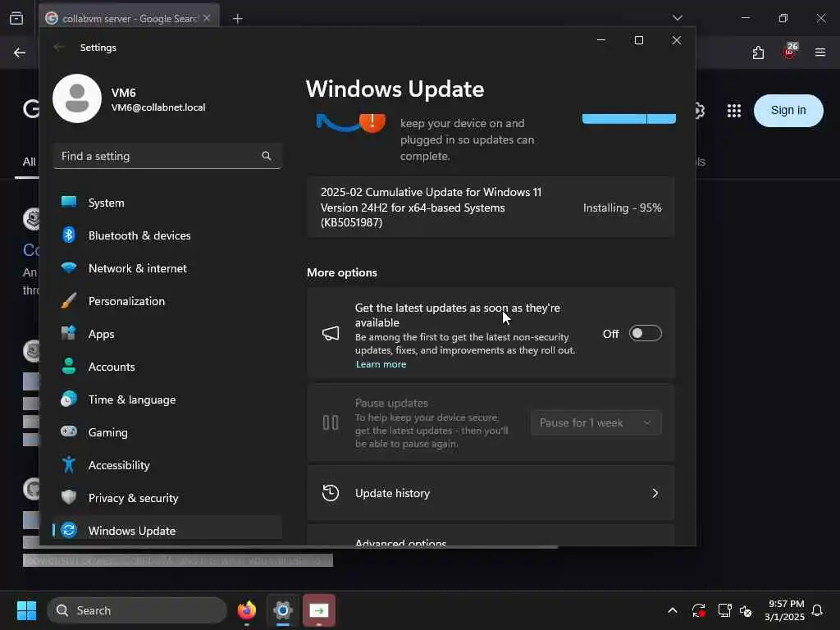Screen dimensions: 840x630
Task: Show hidden system tray icons
Action: pyautogui.click(x=673, y=610)
